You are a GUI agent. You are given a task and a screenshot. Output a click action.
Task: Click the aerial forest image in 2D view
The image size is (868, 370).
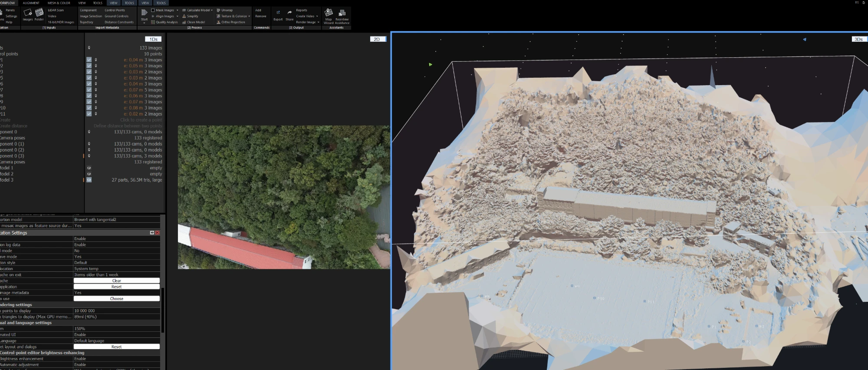284,197
